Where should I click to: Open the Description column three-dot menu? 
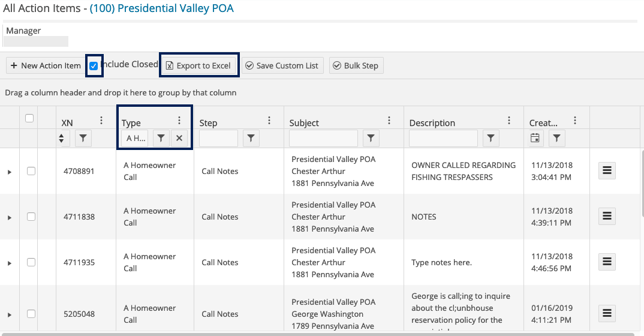(509, 121)
